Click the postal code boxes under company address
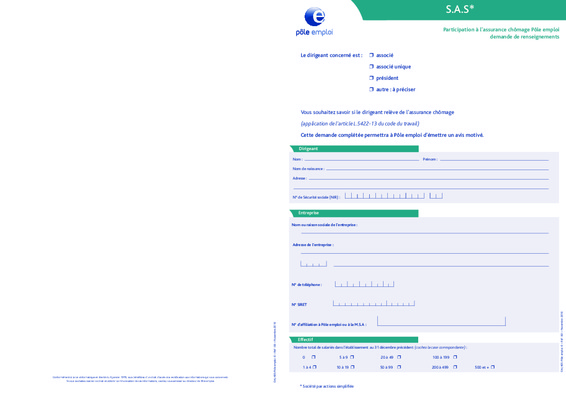 (313, 264)
